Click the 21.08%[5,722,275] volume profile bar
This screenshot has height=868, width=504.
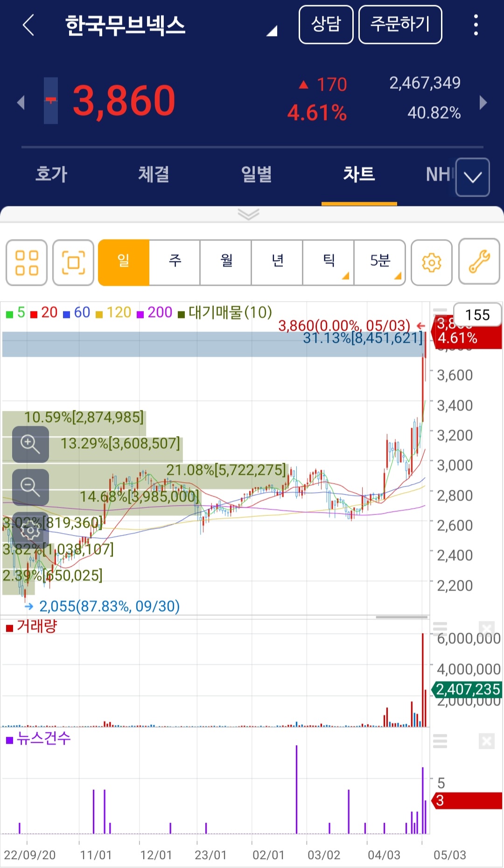tap(146, 476)
